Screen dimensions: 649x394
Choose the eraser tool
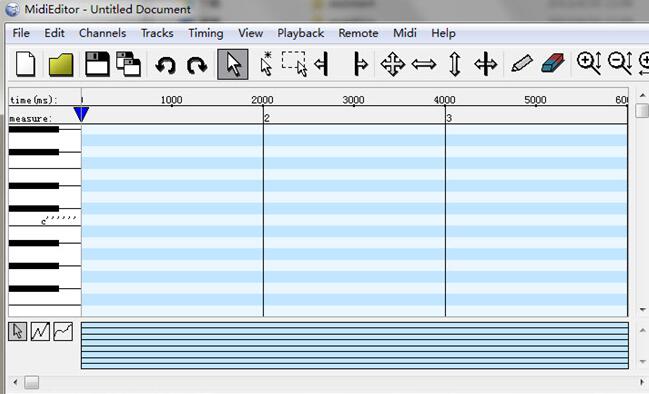point(553,63)
